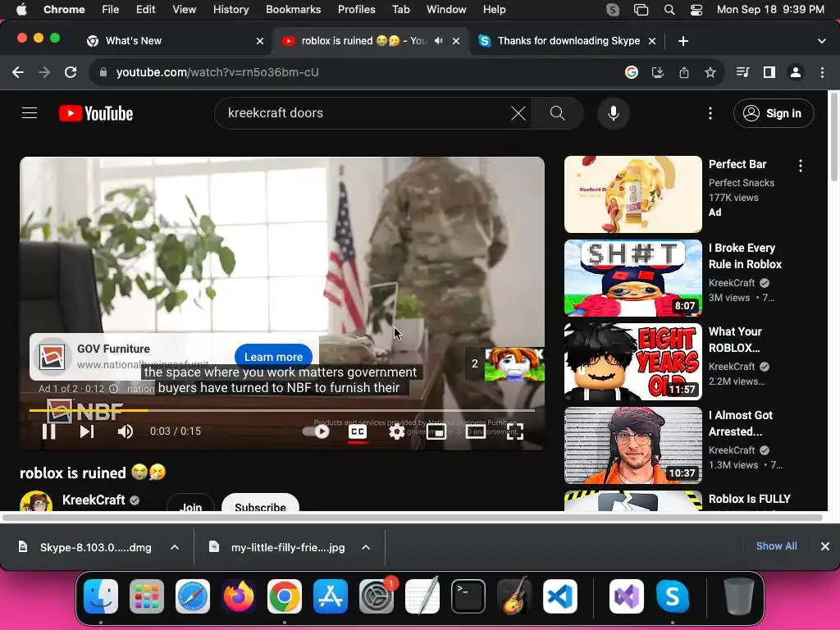Viewport: 840px width, 630px height.
Task: Open Terminal from the Dock
Action: [468, 596]
